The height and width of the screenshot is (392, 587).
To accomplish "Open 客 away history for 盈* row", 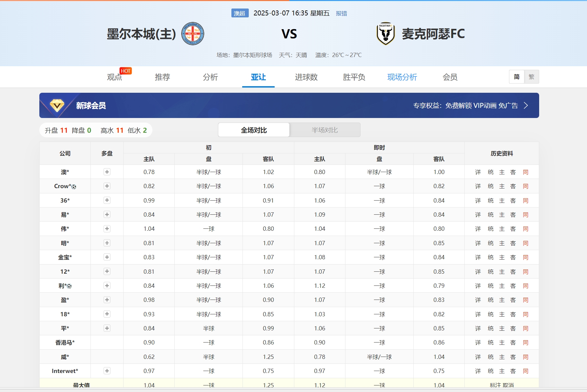I will pyautogui.click(x=513, y=300).
